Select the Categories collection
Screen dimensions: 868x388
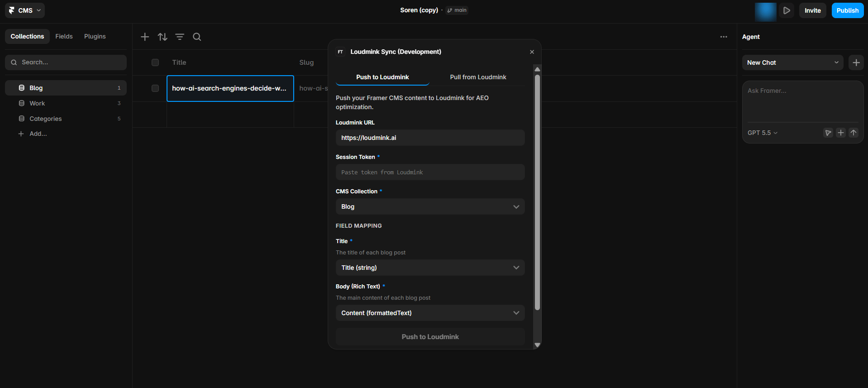point(66,119)
